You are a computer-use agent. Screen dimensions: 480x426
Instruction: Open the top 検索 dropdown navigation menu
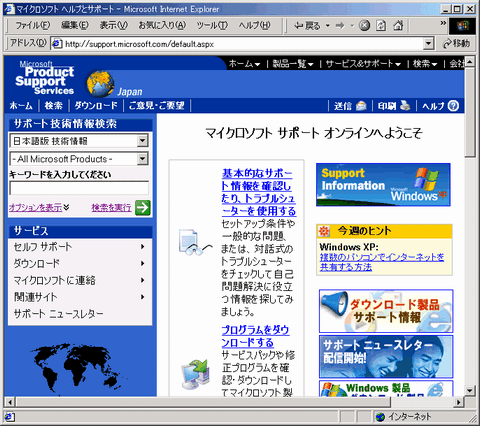point(425,64)
